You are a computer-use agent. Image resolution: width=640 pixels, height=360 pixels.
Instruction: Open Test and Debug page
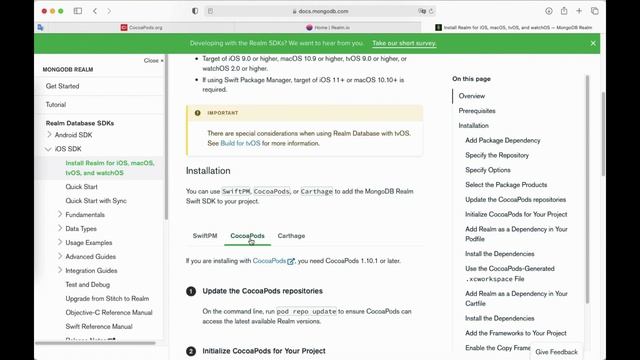pos(88,284)
